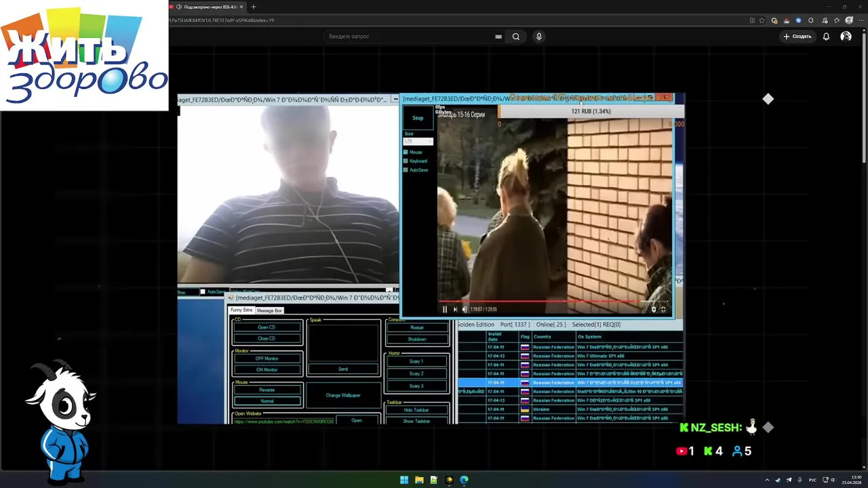868x488 pixels.
Task: Open the on-screen keyboard icon in search
Action: tap(498, 37)
